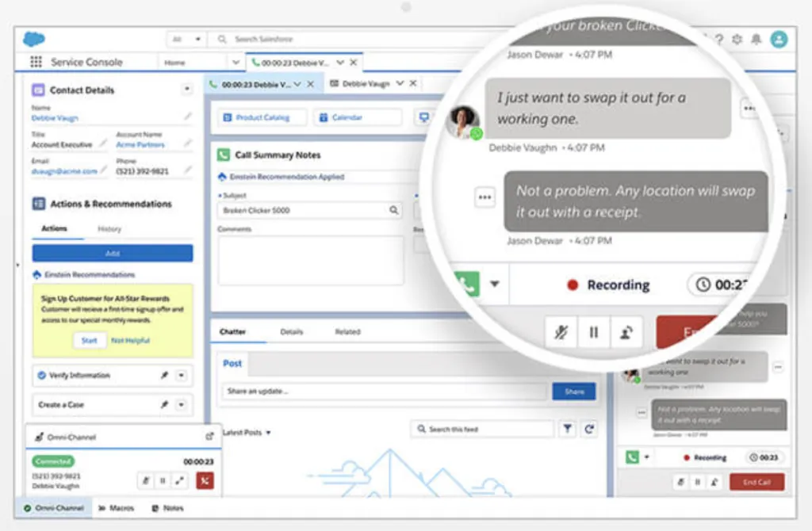Select the Related tab
Image resolution: width=812 pixels, height=531 pixels.
point(347,332)
